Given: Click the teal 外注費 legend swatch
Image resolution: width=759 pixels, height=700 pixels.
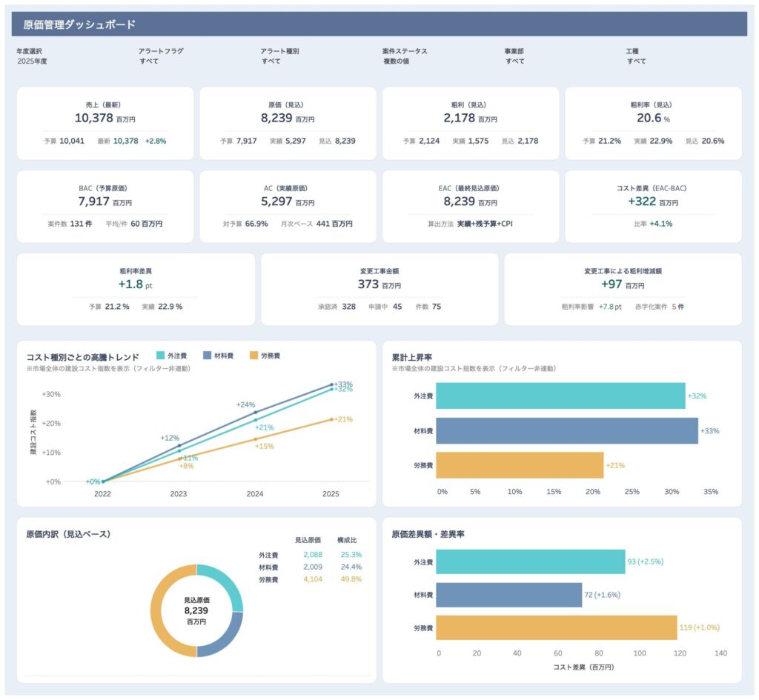Looking at the screenshot, I should click(160, 356).
